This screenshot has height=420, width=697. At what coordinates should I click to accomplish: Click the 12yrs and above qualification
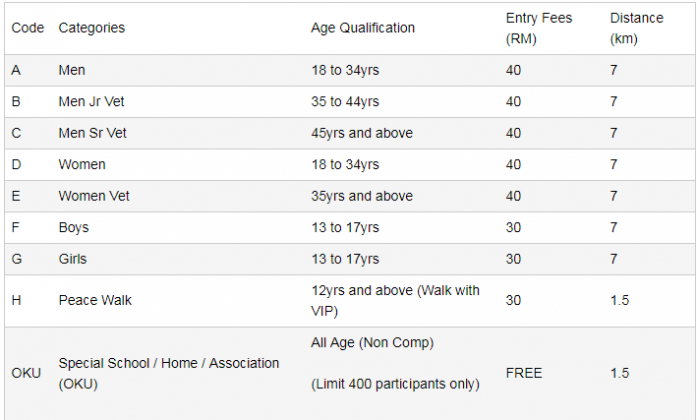[x=395, y=300]
